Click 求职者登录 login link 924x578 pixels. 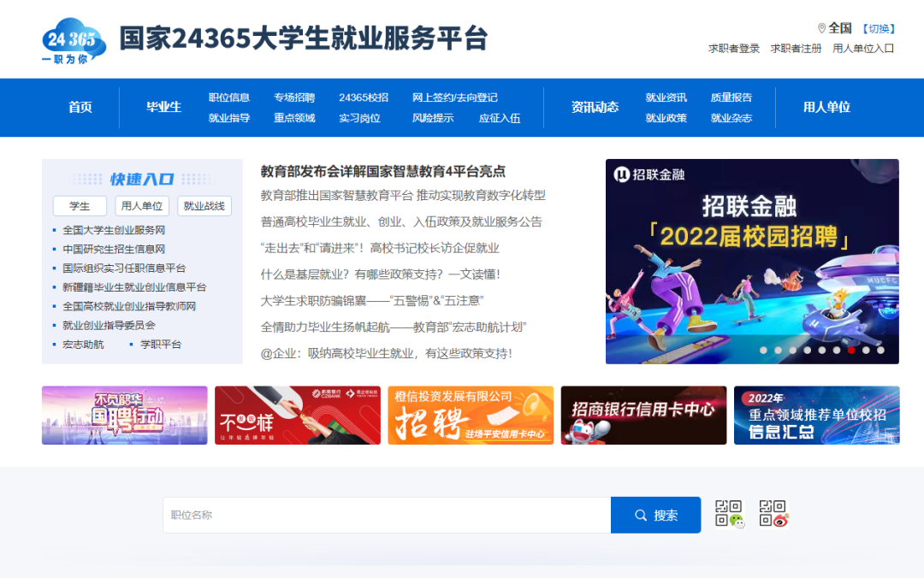coord(733,49)
